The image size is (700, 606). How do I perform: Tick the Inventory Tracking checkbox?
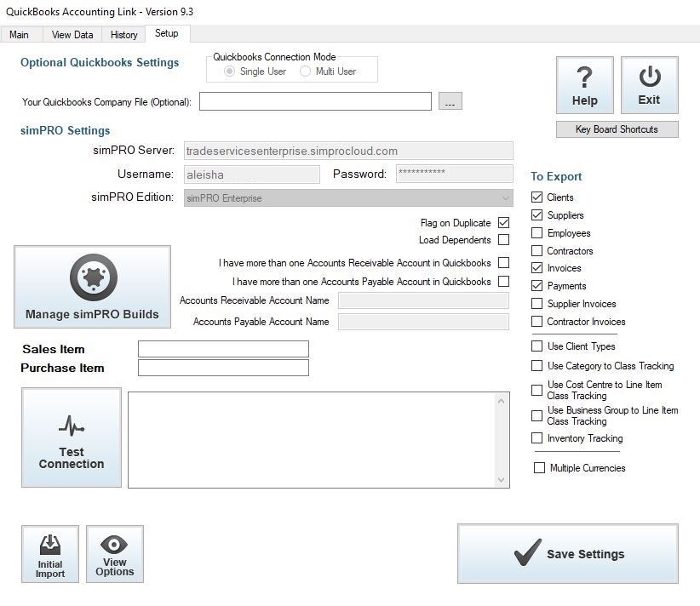(x=537, y=438)
